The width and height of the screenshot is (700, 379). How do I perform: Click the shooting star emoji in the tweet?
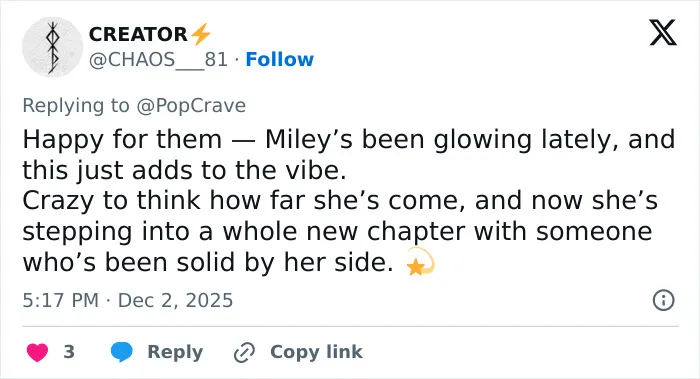pyautogui.click(x=420, y=262)
